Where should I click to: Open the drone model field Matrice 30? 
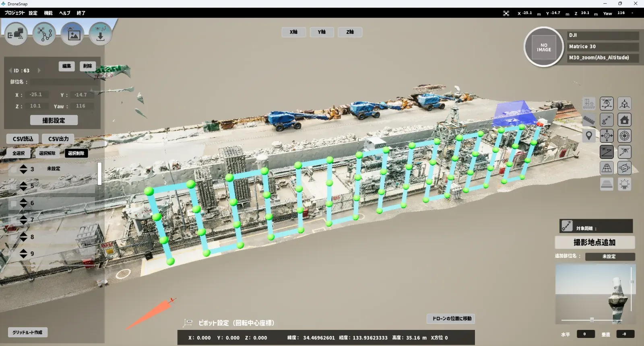click(603, 46)
